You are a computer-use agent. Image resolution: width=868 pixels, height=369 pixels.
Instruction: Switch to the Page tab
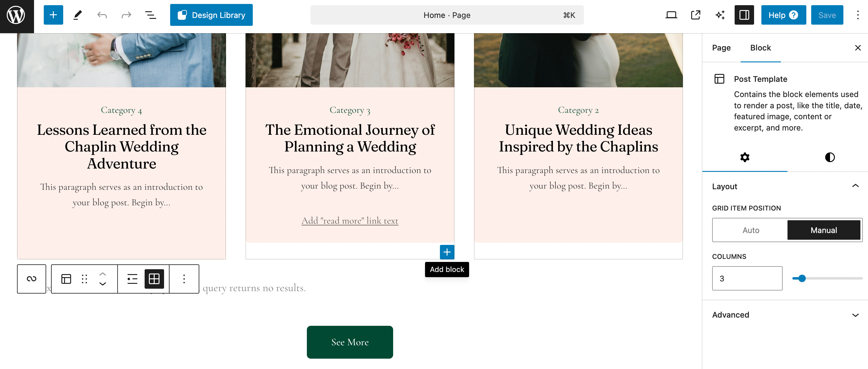point(721,47)
